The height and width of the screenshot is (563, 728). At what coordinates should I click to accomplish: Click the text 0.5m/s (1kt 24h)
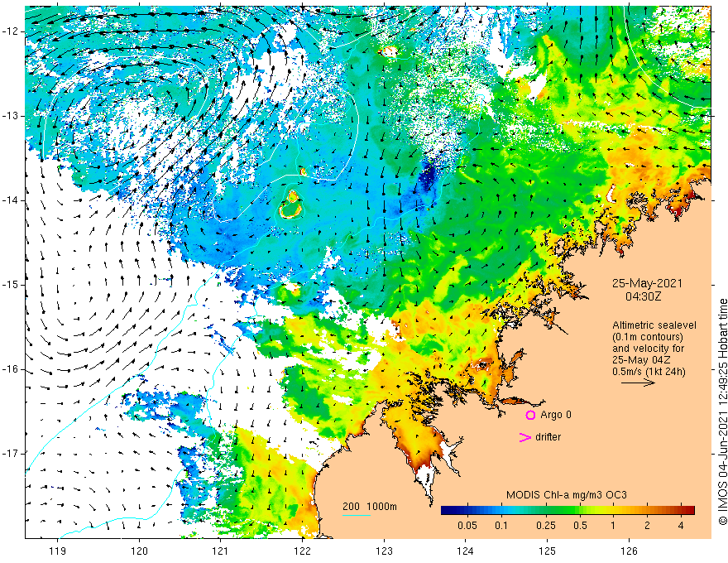click(649, 371)
